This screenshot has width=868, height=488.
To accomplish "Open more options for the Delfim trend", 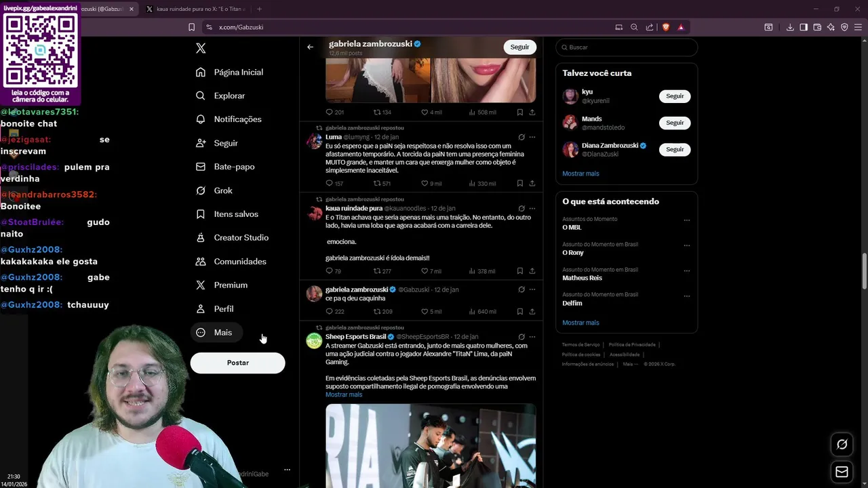I will click(687, 296).
